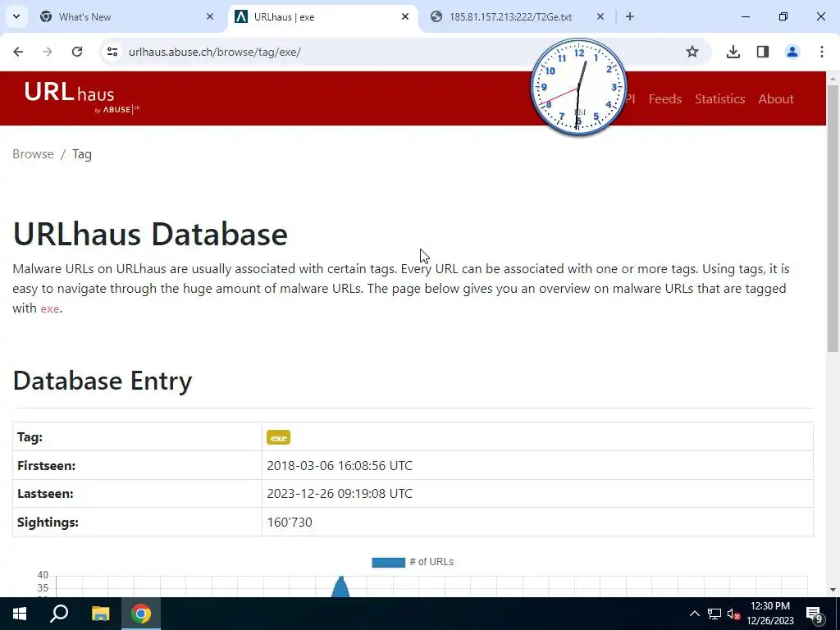Click the analog clock widget
Viewport: 840px width, 630px height.
tap(578, 87)
